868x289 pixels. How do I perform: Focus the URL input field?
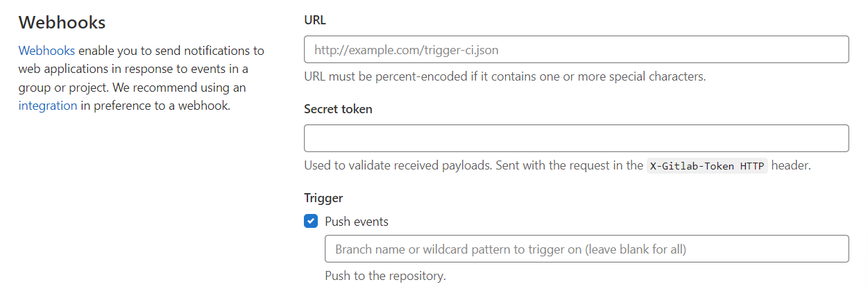pos(577,50)
